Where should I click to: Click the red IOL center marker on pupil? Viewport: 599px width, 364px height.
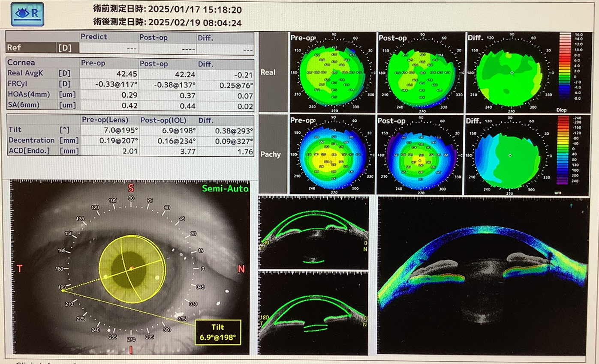132,268
